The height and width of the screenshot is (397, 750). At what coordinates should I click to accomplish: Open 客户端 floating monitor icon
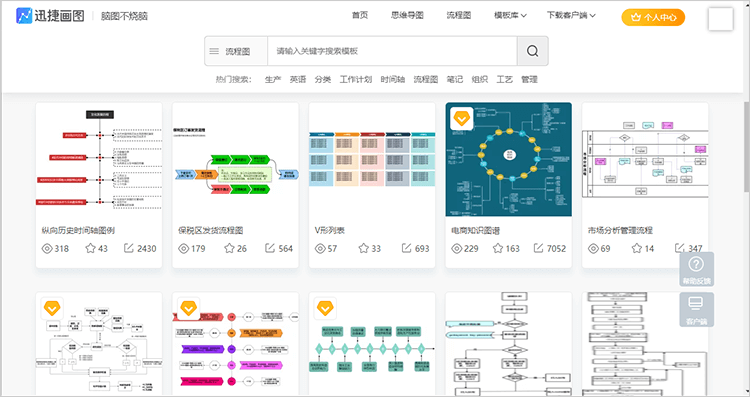[696, 303]
